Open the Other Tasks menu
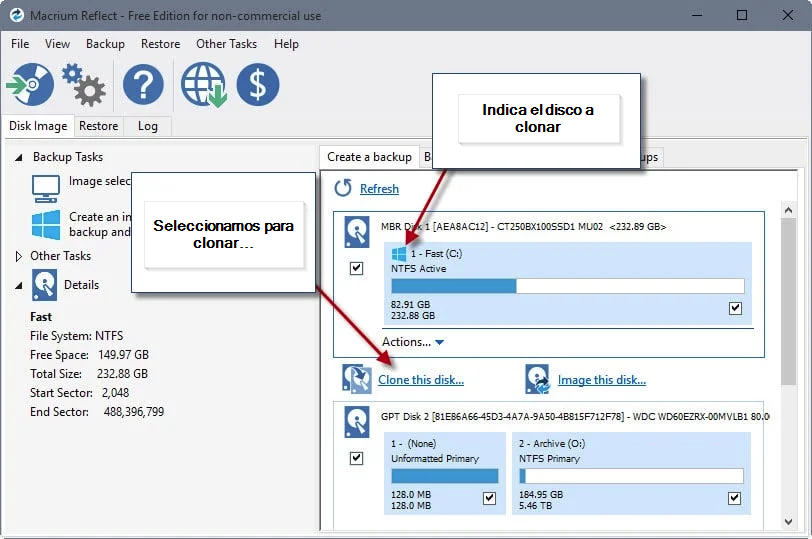Image resolution: width=812 pixels, height=539 pixels. 226,44
